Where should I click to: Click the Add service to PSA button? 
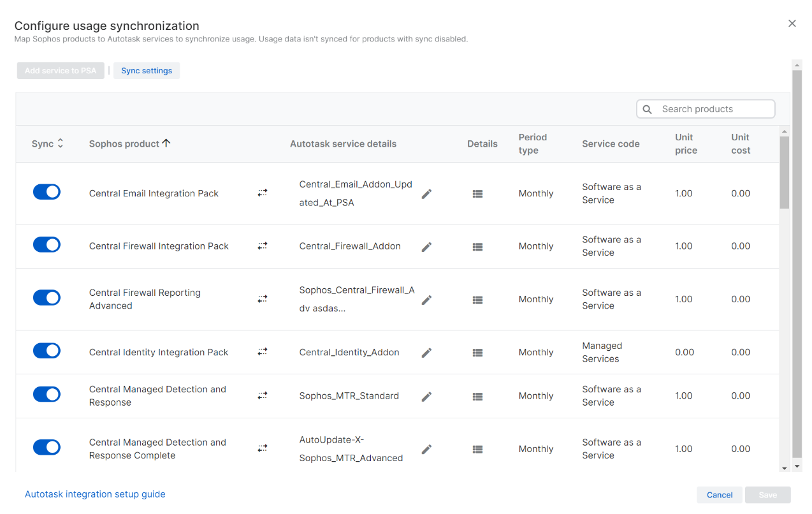pos(61,71)
